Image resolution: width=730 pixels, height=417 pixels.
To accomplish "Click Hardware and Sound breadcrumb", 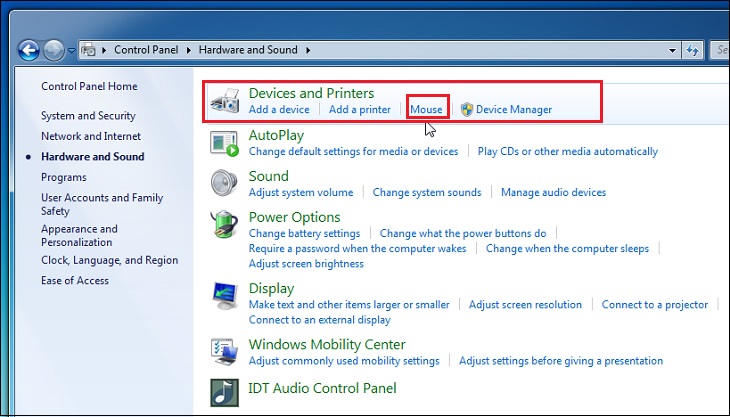I will [x=248, y=50].
